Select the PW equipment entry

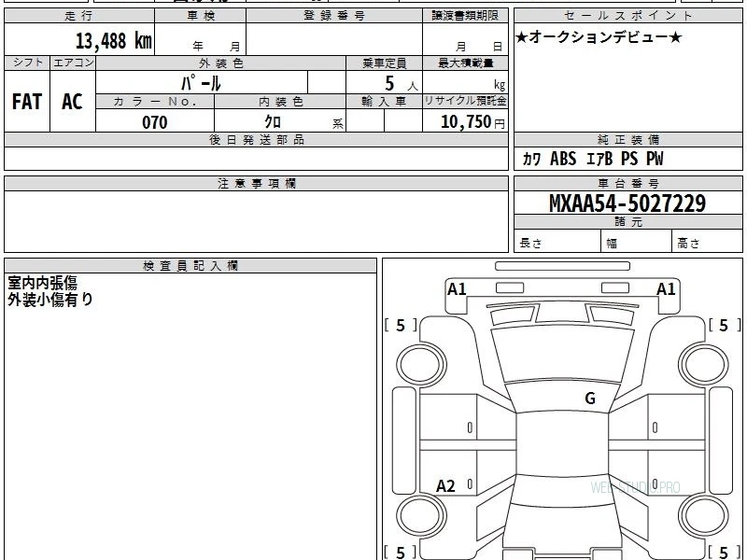coord(655,159)
